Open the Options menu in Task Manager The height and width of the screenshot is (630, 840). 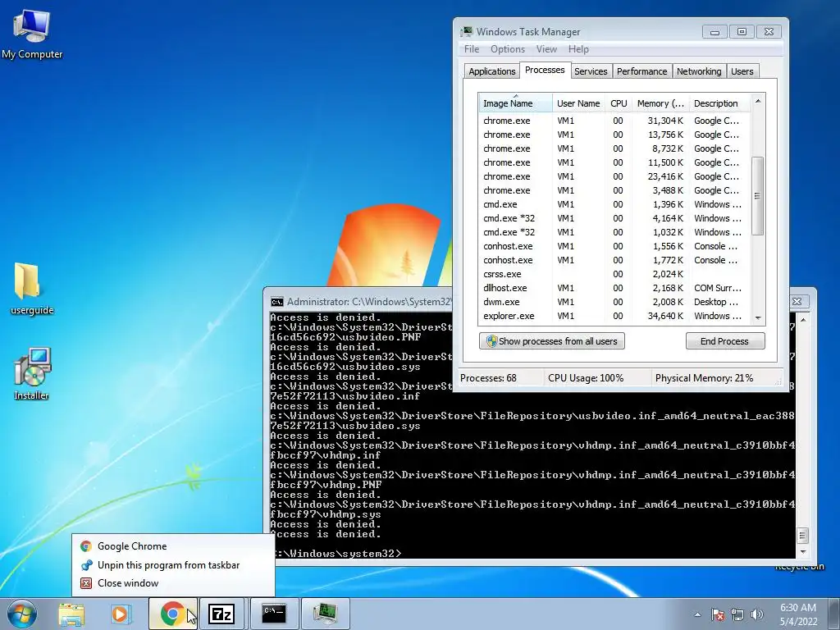(507, 48)
